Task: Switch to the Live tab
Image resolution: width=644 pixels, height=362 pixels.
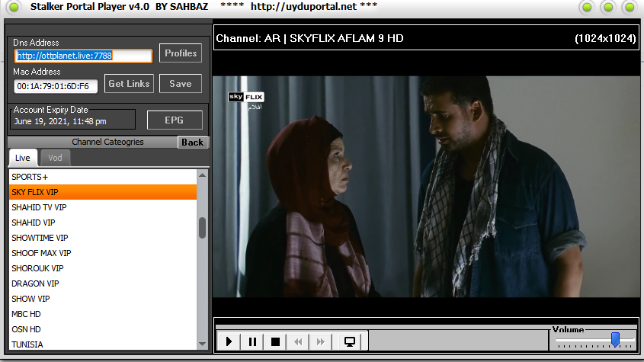Action: click(x=23, y=158)
